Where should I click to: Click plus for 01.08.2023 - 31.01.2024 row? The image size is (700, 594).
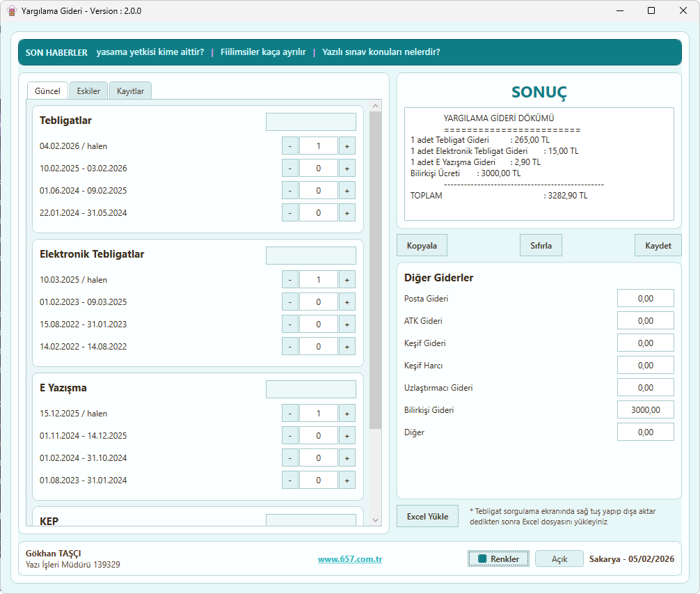[x=347, y=480]
